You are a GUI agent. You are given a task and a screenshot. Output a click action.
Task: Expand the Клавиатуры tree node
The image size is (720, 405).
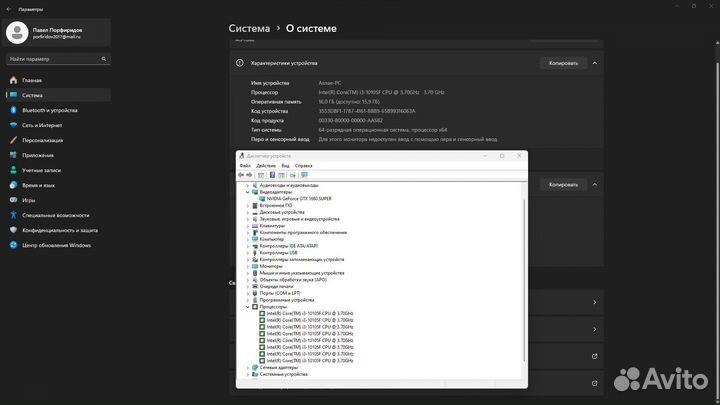pos(247,226)
